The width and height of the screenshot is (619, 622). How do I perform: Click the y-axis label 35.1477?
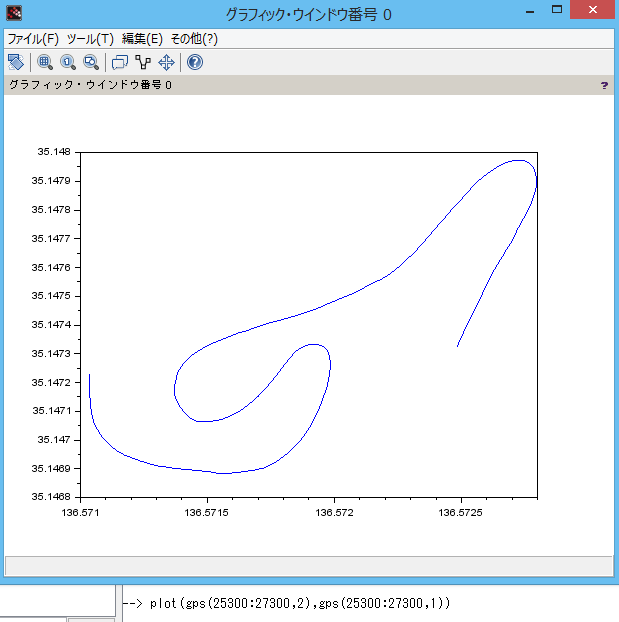point(51,238)
